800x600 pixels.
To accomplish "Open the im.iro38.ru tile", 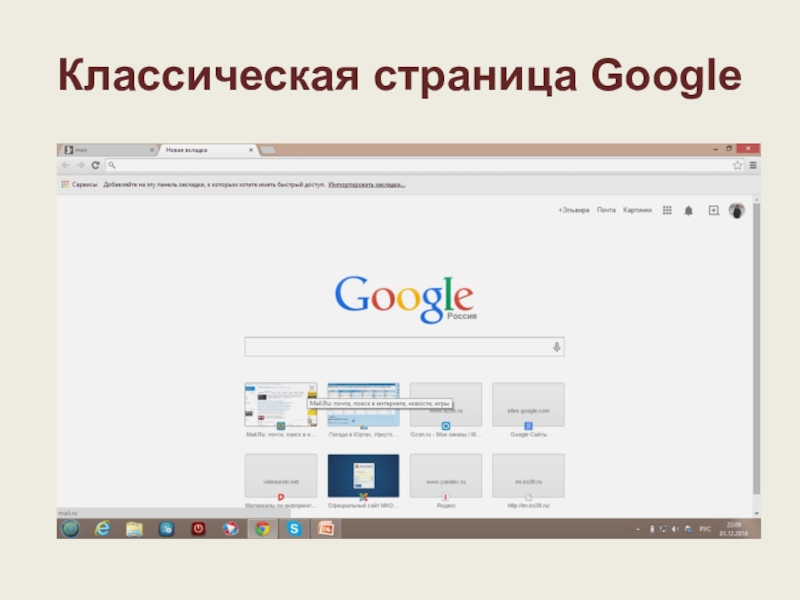I will (528, 476).
